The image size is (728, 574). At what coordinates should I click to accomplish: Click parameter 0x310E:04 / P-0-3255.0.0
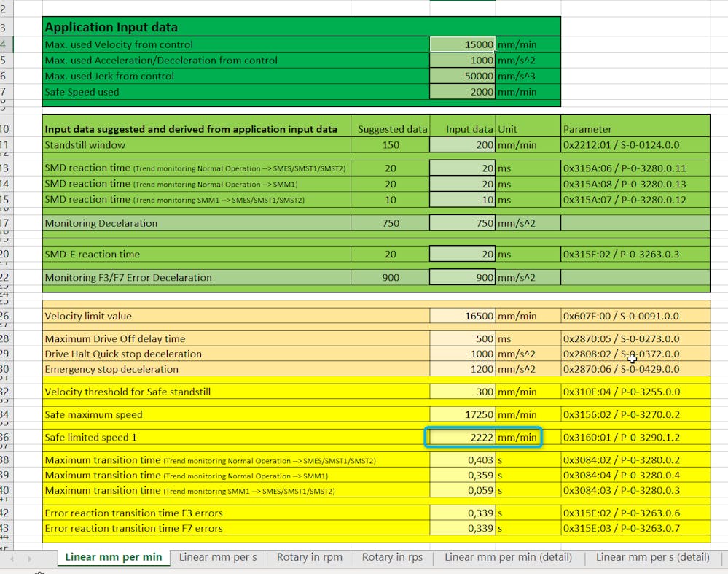coord(621,392)
